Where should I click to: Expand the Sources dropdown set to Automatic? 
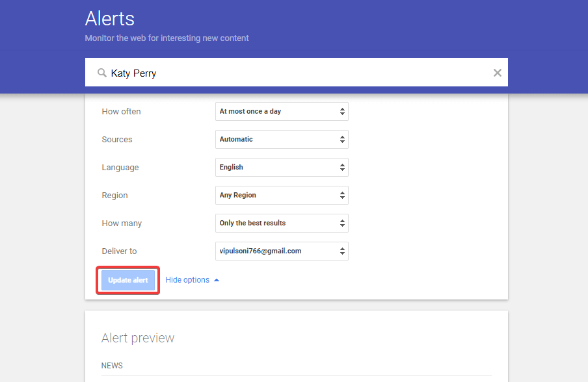point(282,140)
